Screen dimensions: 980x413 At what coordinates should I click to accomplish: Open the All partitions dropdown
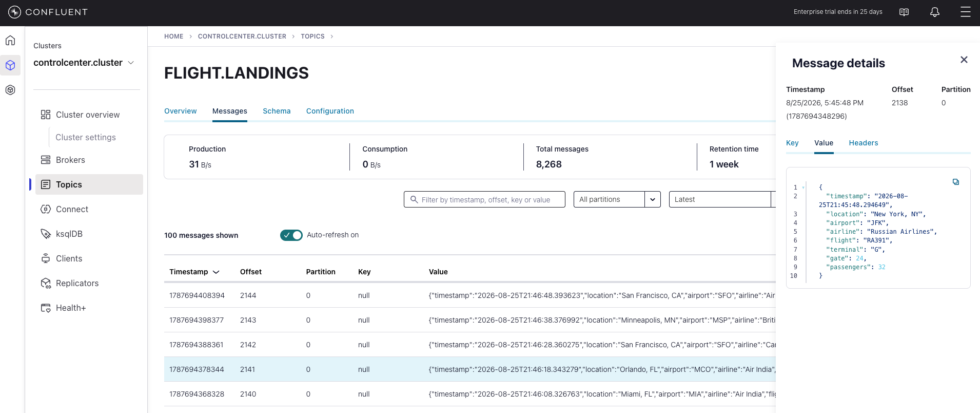[x=617, y=199]
